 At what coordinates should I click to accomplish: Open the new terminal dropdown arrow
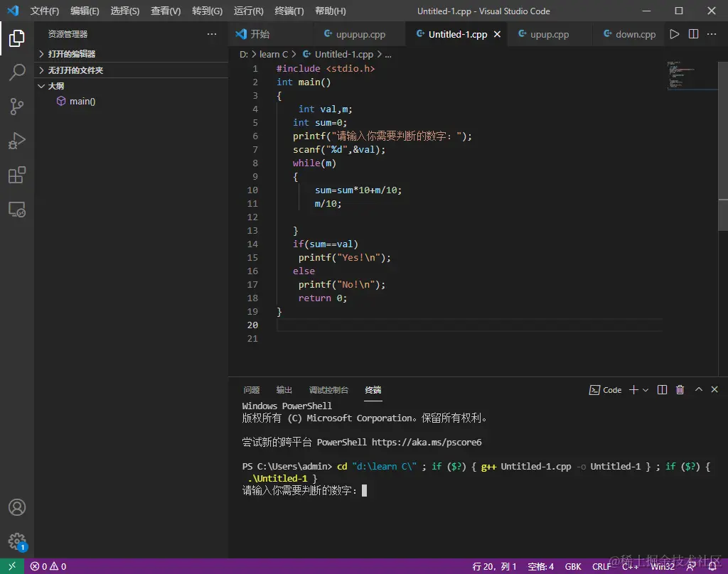pos(646,390)
